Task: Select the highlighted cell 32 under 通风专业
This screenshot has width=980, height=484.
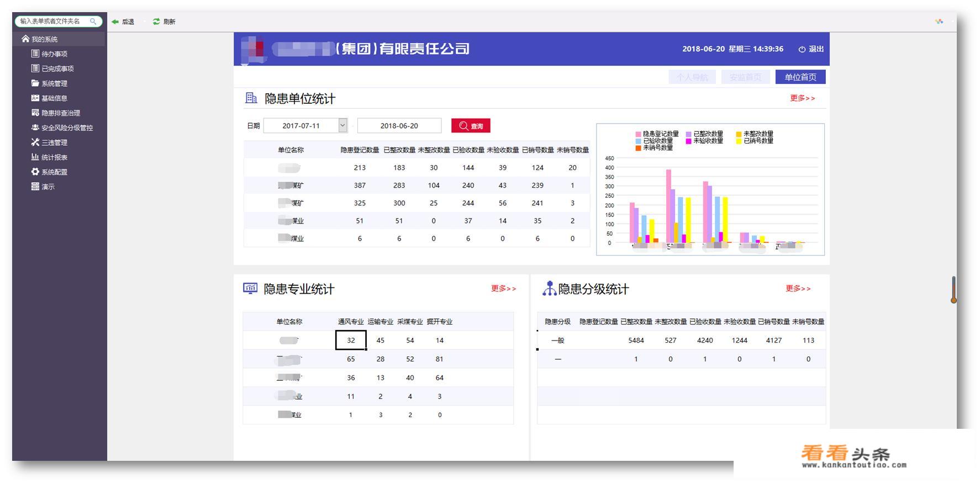Action: (351, 341)
